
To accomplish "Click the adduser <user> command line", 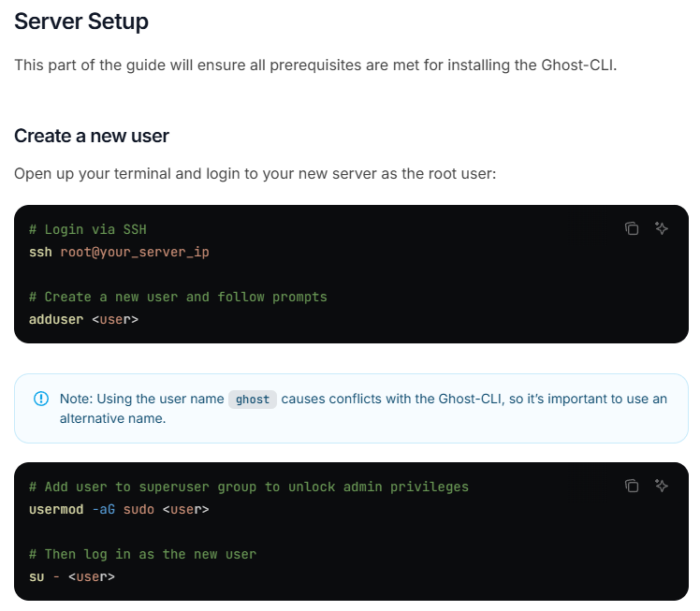I will [x=83, y=319].
